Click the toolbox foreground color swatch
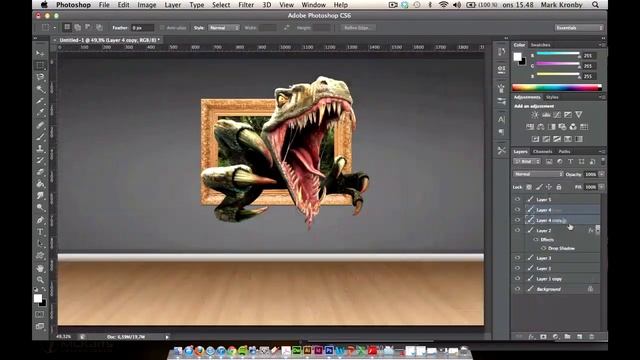640x360 pixels. (x=38, y=298)
